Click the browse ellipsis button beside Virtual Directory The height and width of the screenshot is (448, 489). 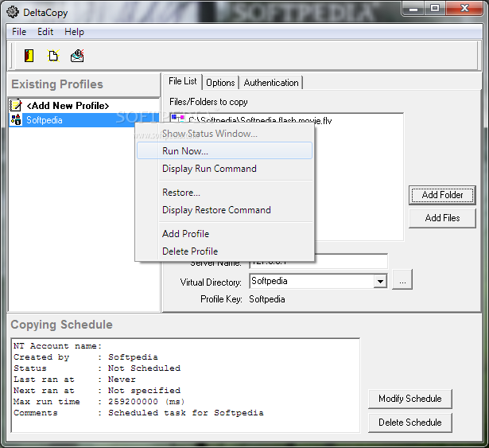(x=402, y=279)
